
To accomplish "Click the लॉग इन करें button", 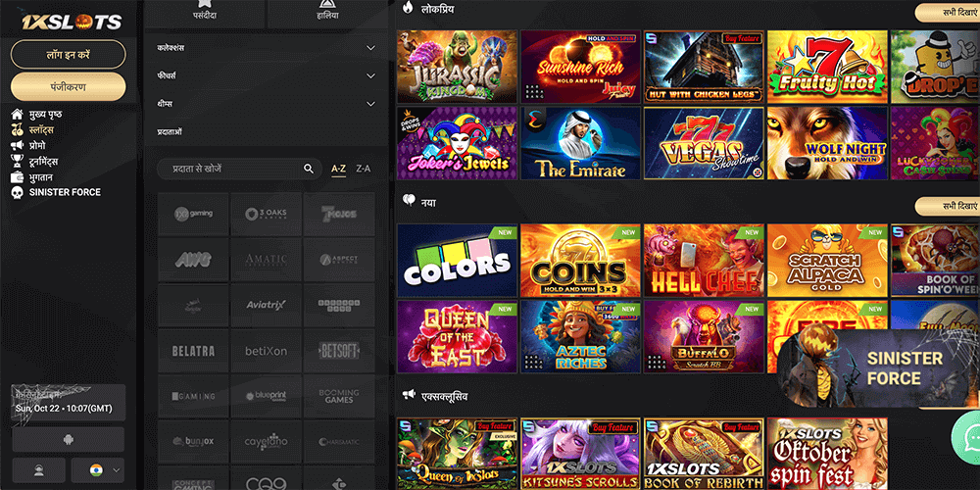I will 69,54.
